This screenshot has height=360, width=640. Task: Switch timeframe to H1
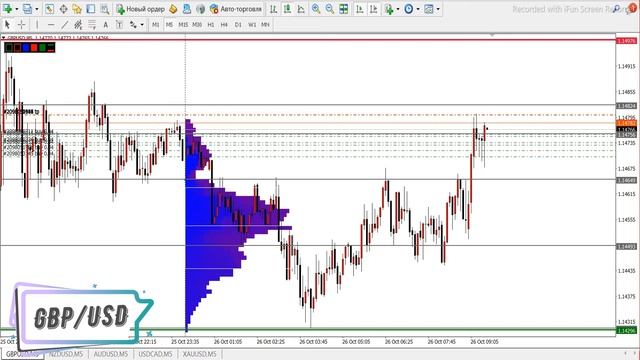(211, 24)
